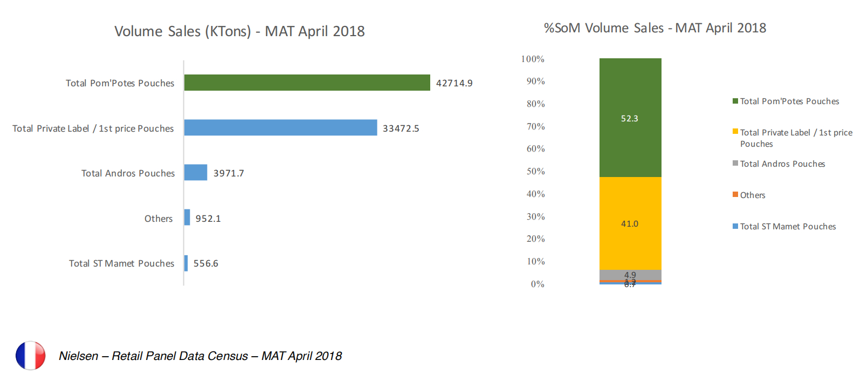The height and width of the screenshot is (374, 868).
Task: Click the '0%' axis tick label
Action: [x=538, y=284]
